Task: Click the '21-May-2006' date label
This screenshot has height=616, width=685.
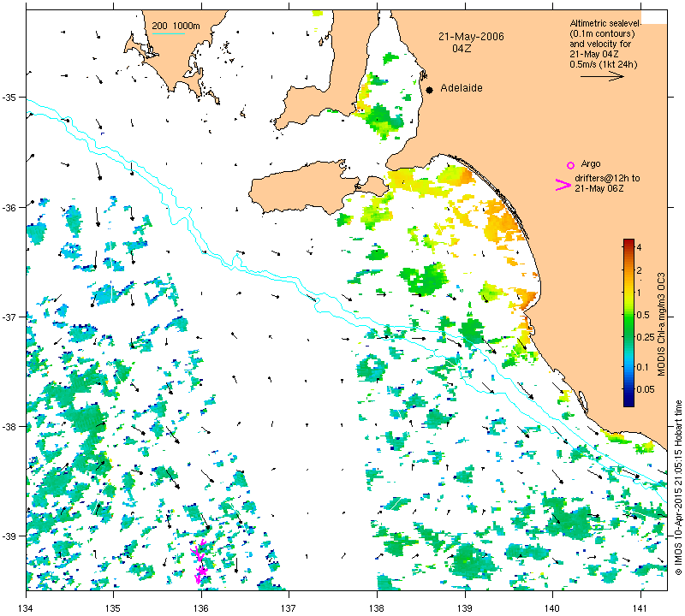Action: click(x=471, y=37)
